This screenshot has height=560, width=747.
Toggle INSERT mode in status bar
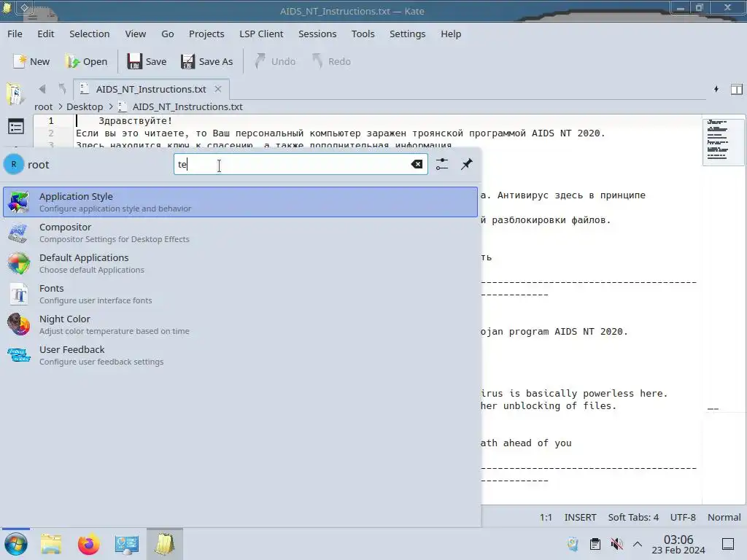(x=580, y=517)
